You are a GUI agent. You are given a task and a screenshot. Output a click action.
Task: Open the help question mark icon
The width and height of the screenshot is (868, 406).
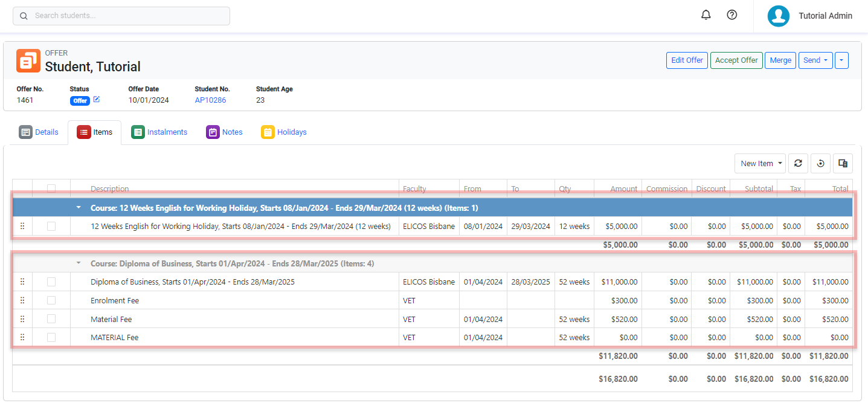click(x=731, y=15)
